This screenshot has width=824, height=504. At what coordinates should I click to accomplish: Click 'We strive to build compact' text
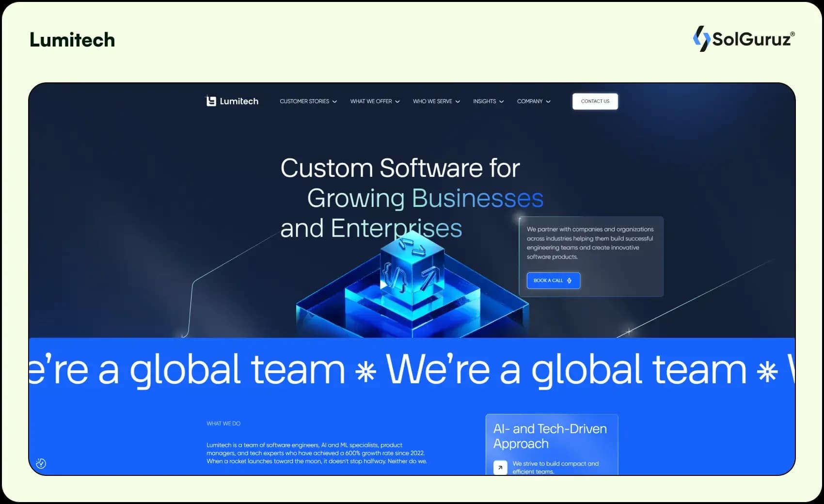click(x=555, y=468)
